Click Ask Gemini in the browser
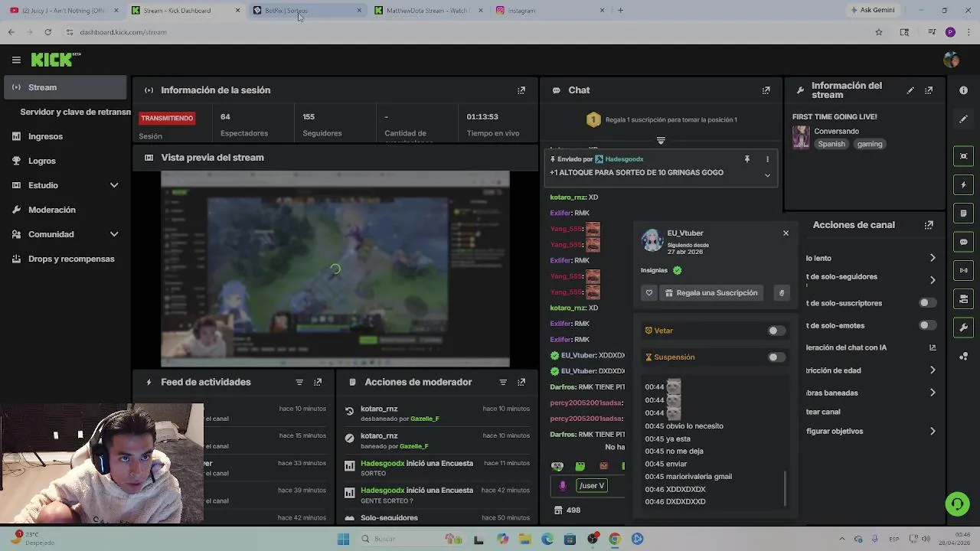Viewport: 980px width, 551px height. click(x=872, y=11)
